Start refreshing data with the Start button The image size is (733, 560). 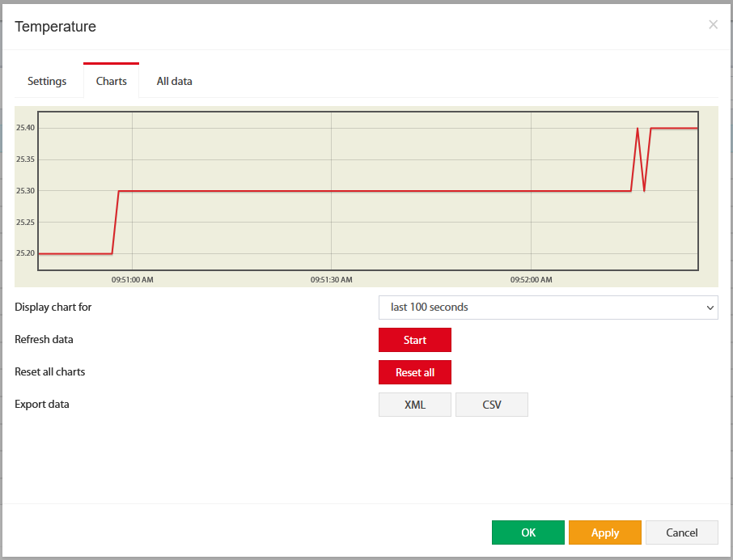pyautogui.click(x=415, y=340)
